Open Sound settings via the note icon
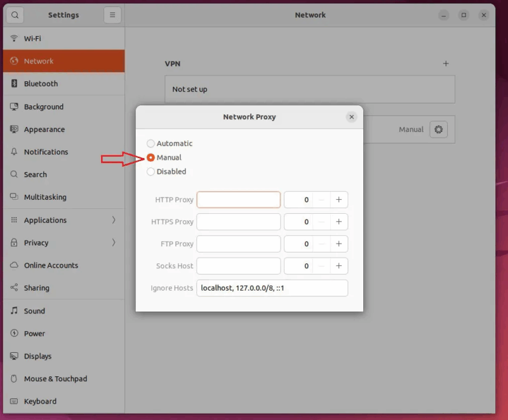The height and width of the screenshot is (420, 508). coord(13,311)
